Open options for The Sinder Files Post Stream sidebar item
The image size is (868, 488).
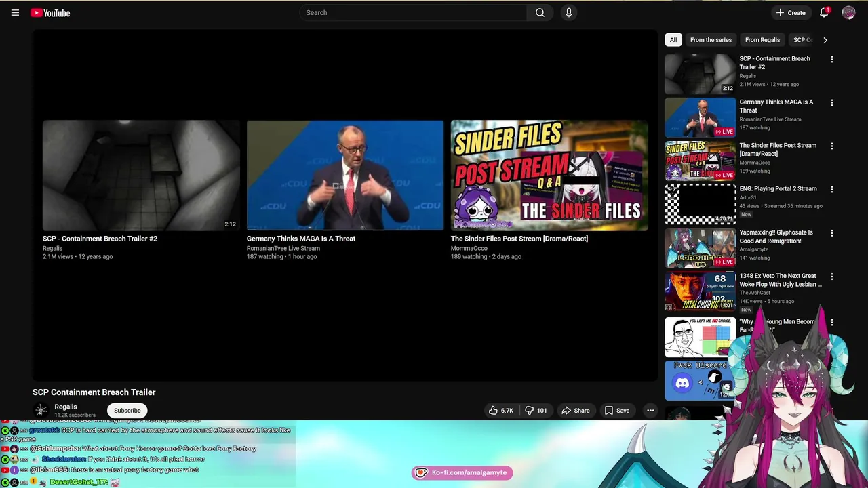[831, 146]
